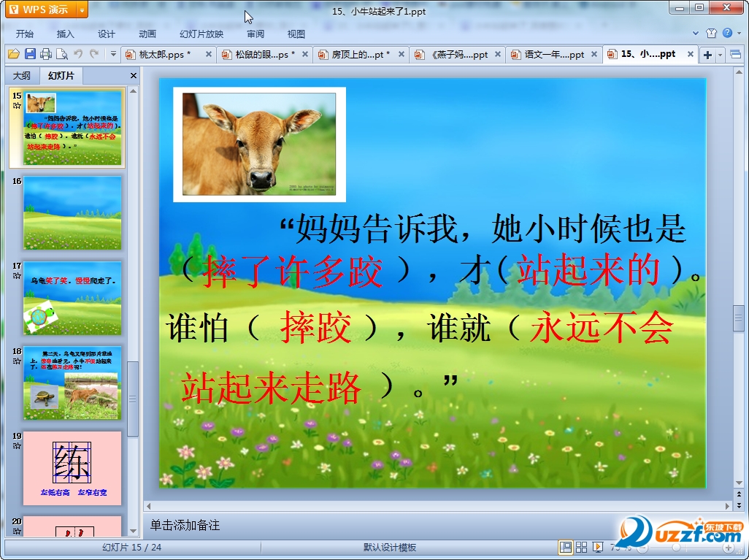Click the thumbnail panel vertical scrollbar
The image size is (749, 560).
(134, 399)
